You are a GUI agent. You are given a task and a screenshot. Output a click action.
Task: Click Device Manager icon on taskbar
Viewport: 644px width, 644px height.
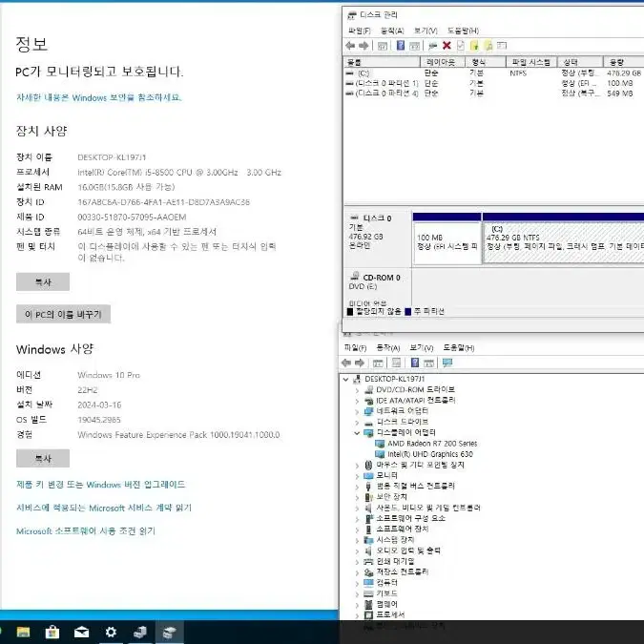click(140, 632)
